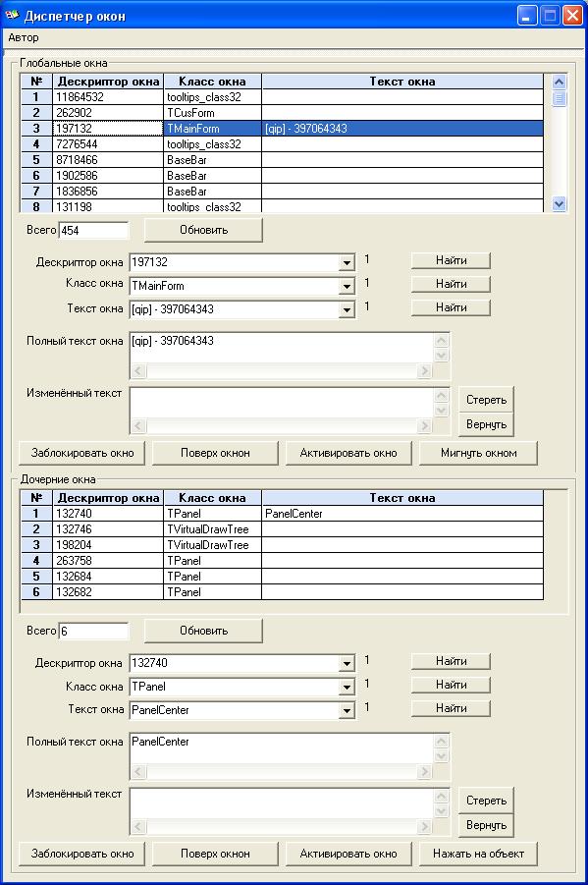Viewport: 588px width, 885px height.
Task: Click Заблокировать окно in global section
Action: click(x=81, y=453)
